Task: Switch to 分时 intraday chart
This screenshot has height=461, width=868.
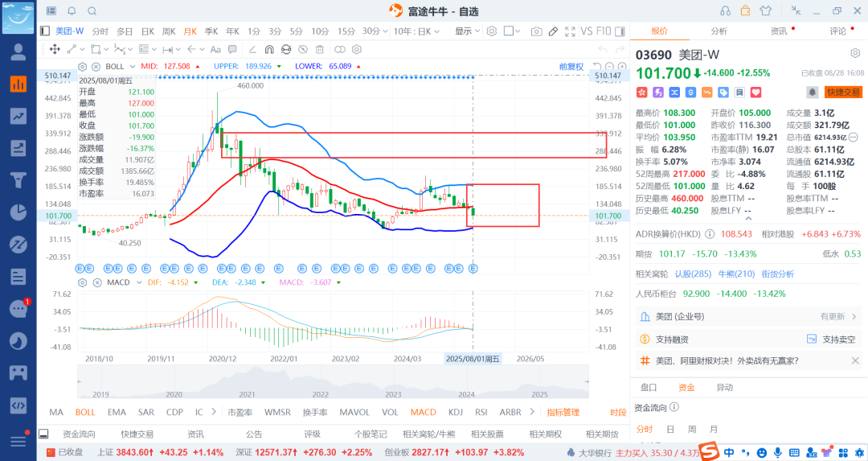Action: pyautogui.click(x=100, y=31)
